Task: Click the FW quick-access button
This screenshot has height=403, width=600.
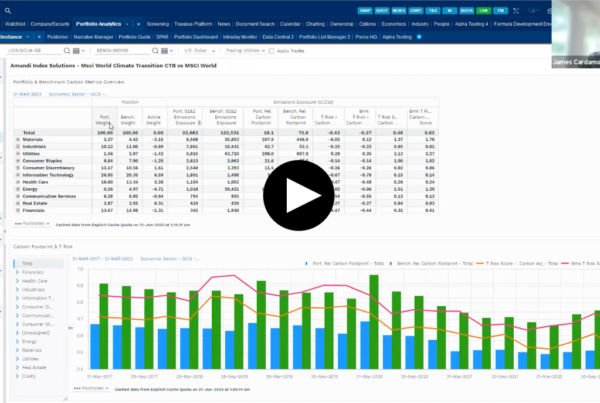Action: tap(501, 11)
